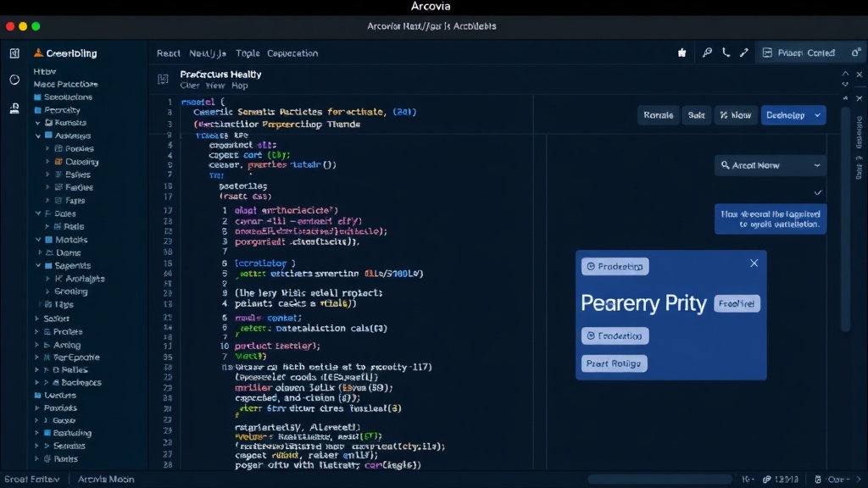Click the Prart Rotiige button
The image size is (868, 488).
click(x=614, y=363)
